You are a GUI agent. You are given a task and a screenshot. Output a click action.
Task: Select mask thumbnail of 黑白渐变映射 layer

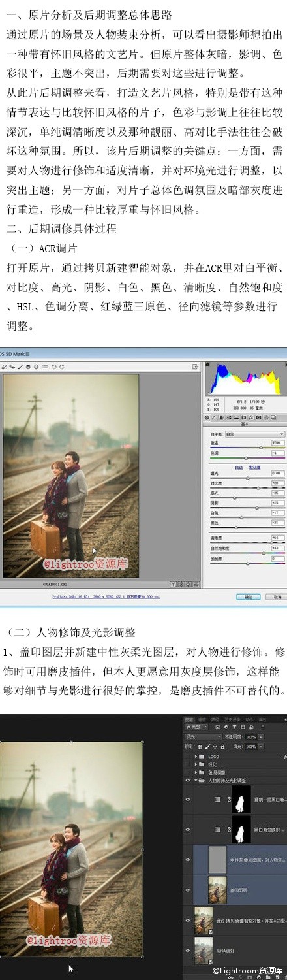[x=241, y=829]
